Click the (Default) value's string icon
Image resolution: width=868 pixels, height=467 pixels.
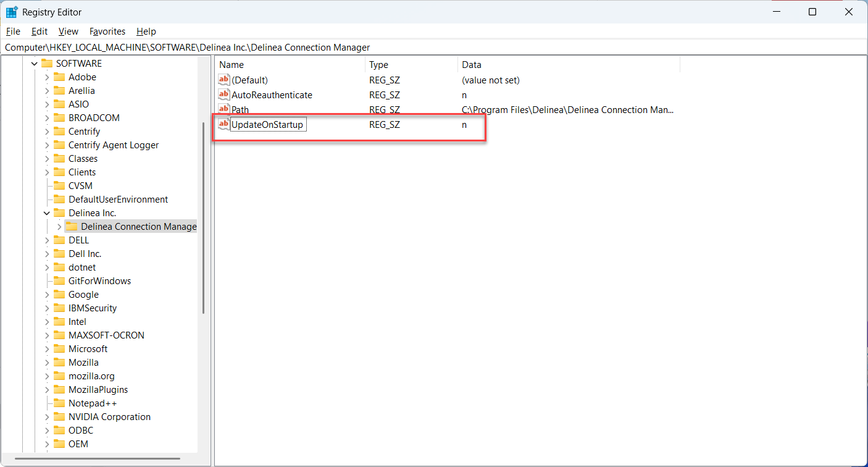[x=223, y=80]
